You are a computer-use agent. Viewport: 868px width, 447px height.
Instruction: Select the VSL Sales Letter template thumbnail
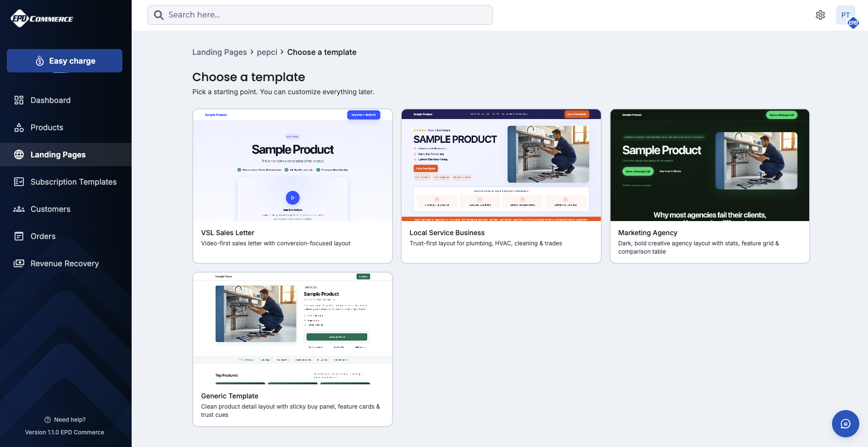pyautogui.click(x=292, y=165)
